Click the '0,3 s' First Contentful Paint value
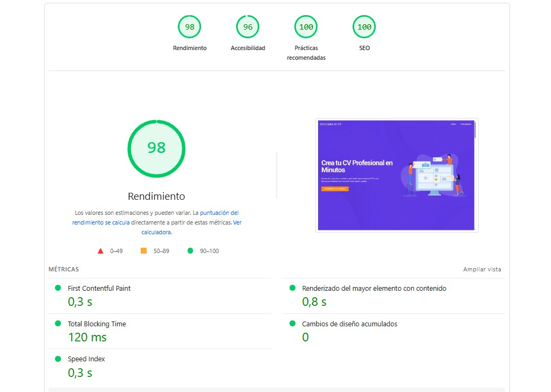Screen dimensions: 551x392 point(80,302)
